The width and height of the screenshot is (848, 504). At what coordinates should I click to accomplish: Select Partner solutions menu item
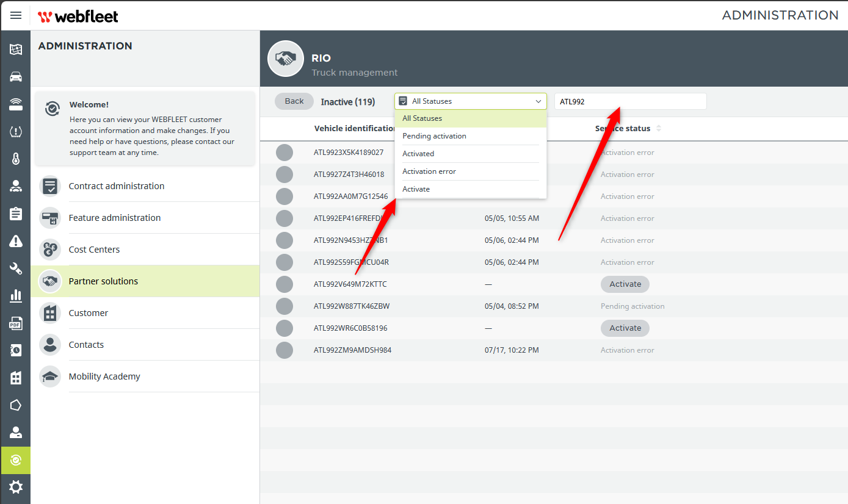point(145,281)
